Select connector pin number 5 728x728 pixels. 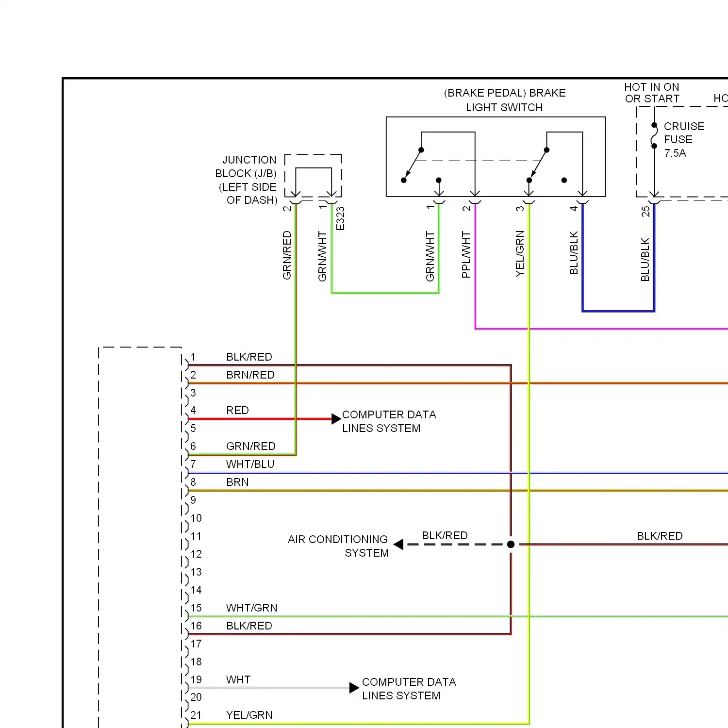click(x=193, y=428)
